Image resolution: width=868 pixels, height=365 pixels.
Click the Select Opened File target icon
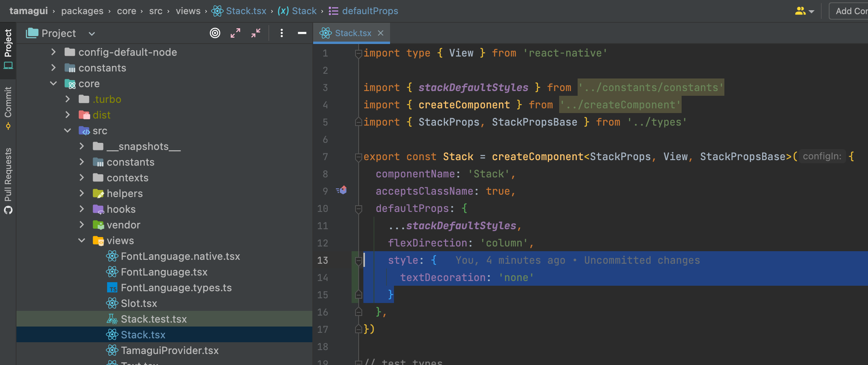pos(215,33)
